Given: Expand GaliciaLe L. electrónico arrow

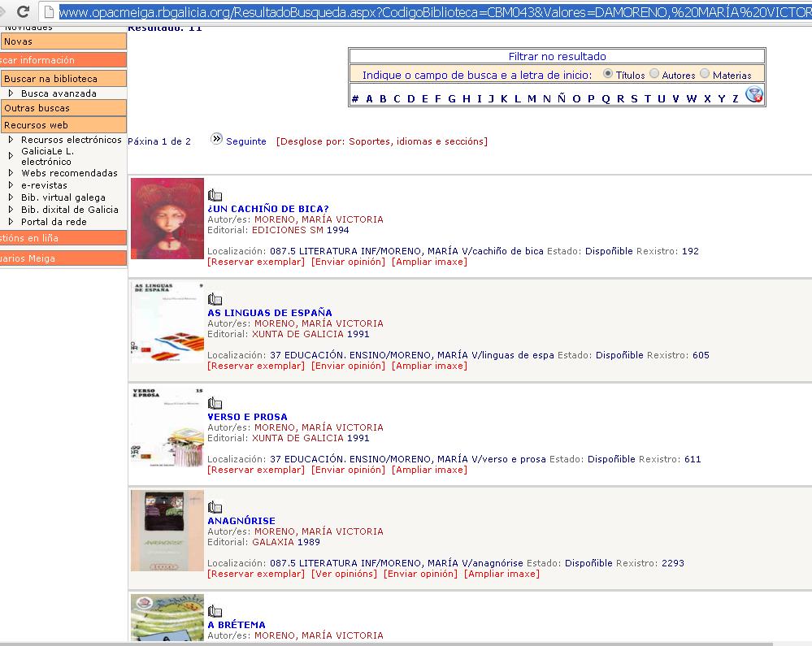Looking at the screenshot, I should tap(11, 156).
